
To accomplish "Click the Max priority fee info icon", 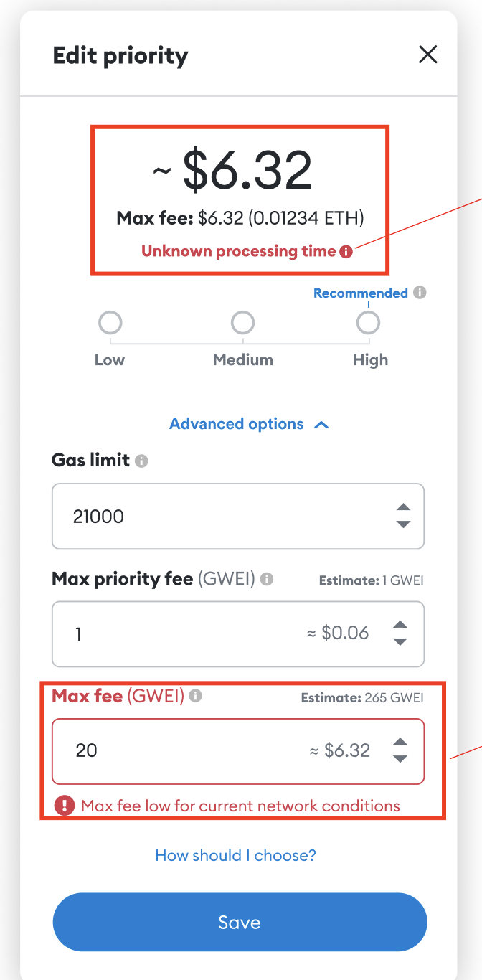I will coord(267,580).
